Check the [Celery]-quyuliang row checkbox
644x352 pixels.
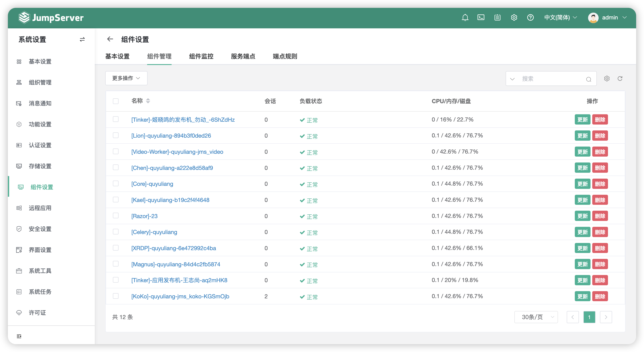[115, 232]
